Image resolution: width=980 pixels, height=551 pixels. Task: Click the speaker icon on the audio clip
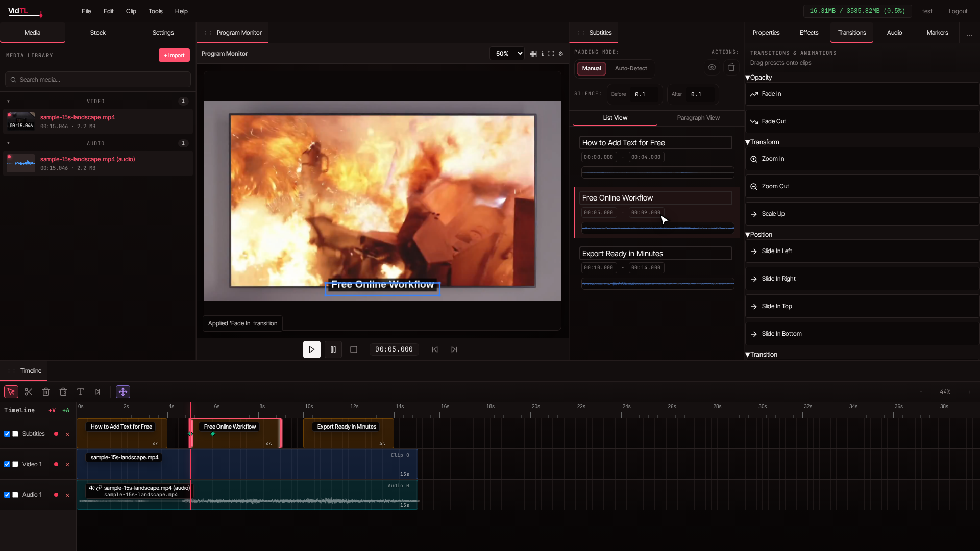pos(91,488)
